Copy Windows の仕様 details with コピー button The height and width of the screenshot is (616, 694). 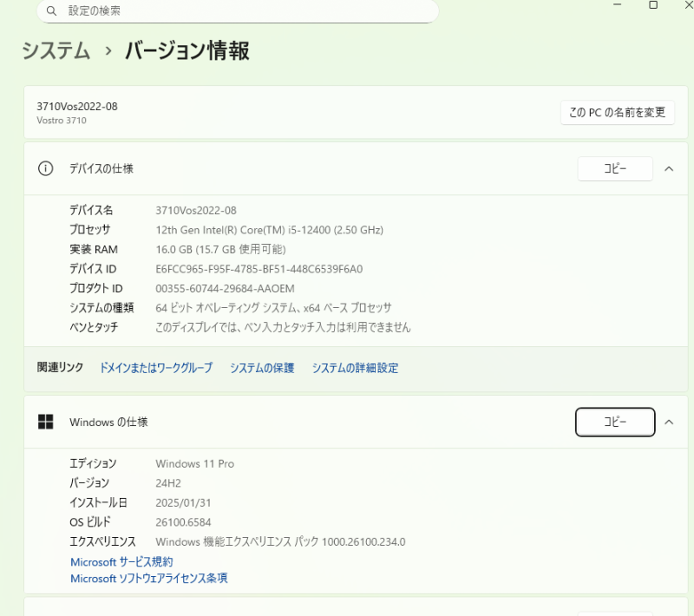(x=615, y=422)
